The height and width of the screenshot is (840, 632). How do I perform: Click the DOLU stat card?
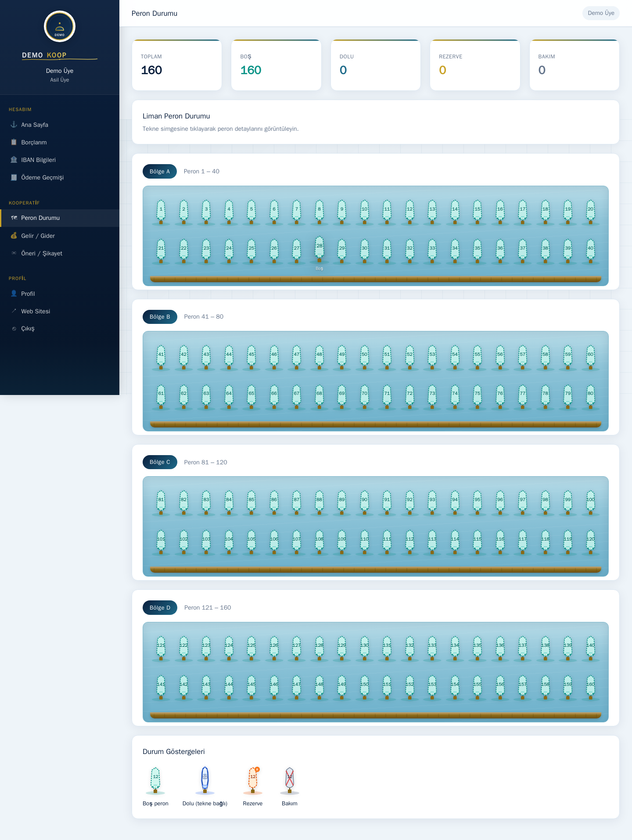click(376, 65)
